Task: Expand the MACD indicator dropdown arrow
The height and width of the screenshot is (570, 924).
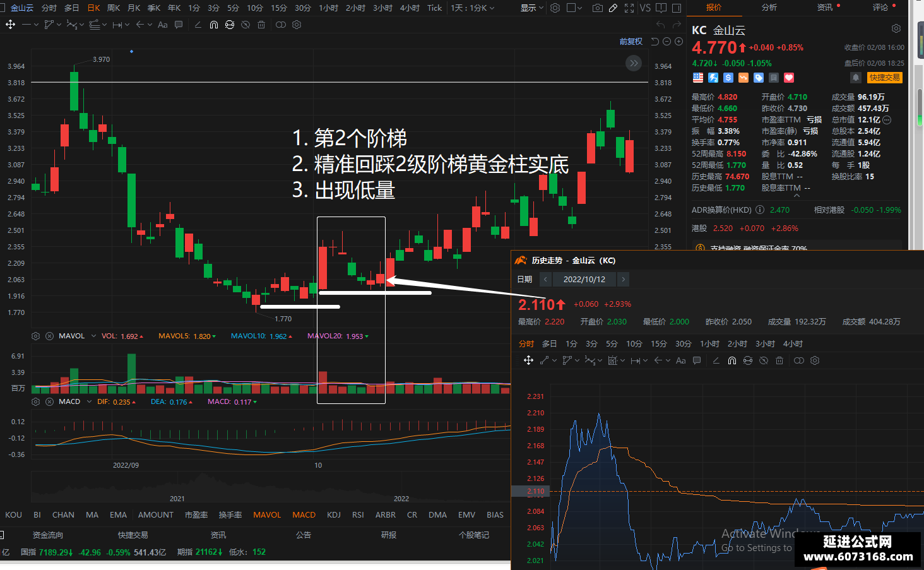Action: (x=89, y=401)
